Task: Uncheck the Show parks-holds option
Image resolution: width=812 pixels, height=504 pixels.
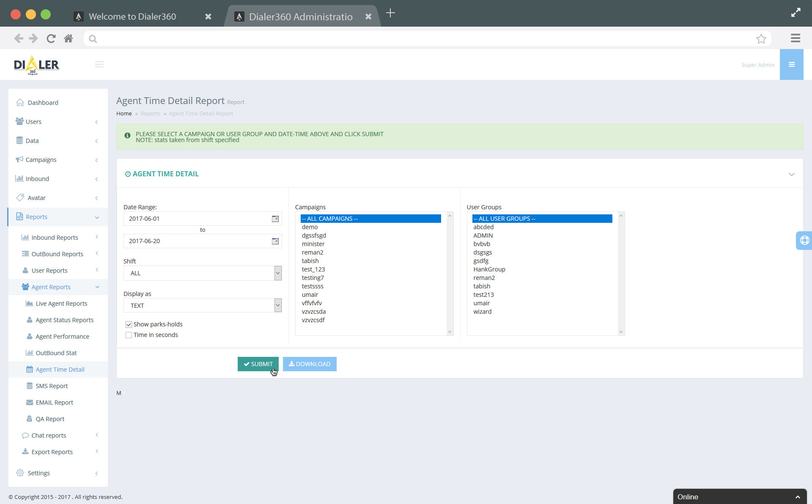Action: 129,324
